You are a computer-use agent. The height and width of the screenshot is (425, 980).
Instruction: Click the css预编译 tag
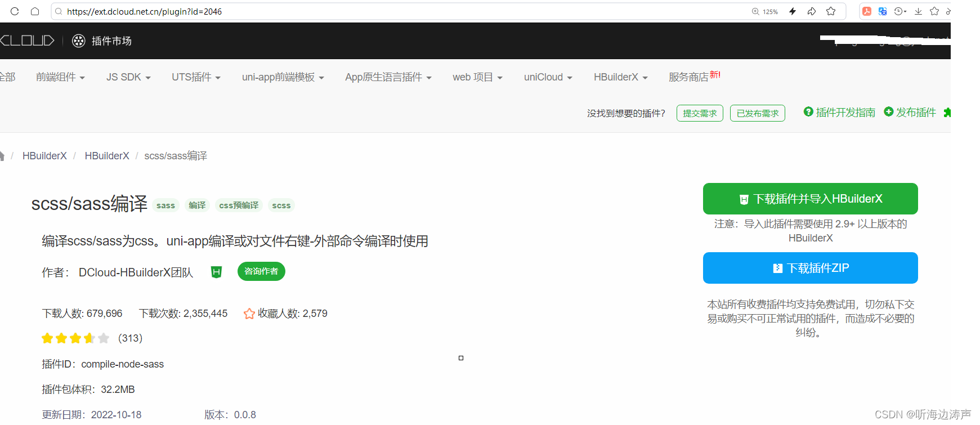point(239,205)
